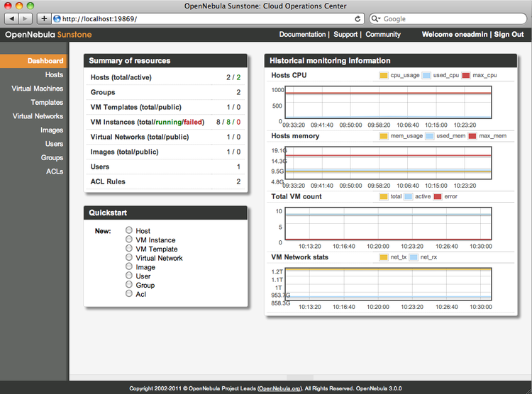Open the Community link
Viewport: 532px width, 394px height.
pyautogui.click(x=383, y=34)
